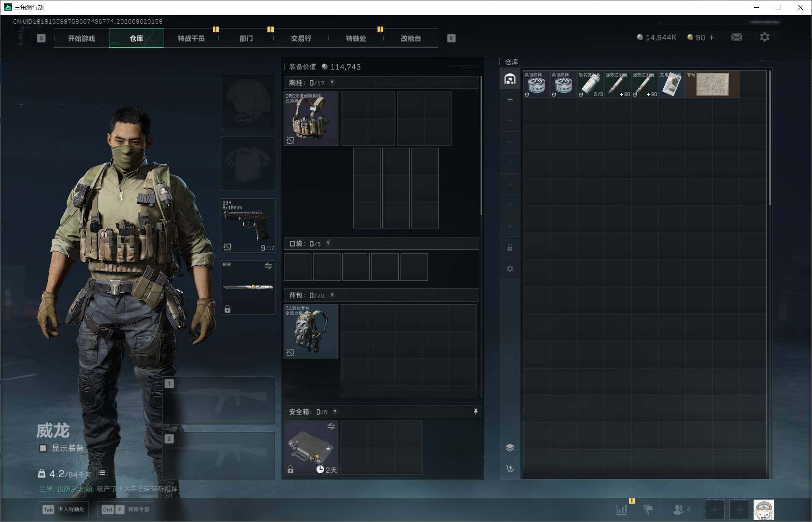The image size is (812, 522).
Task: Select the second 强效注射器 item
Action: (644, 84)
